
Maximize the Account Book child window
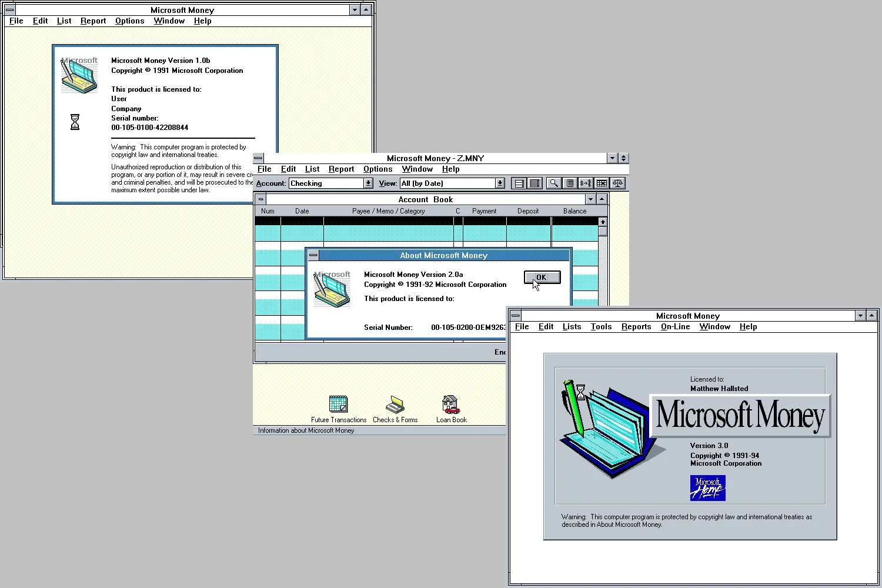pyautogui.click(x=602, y=199)
